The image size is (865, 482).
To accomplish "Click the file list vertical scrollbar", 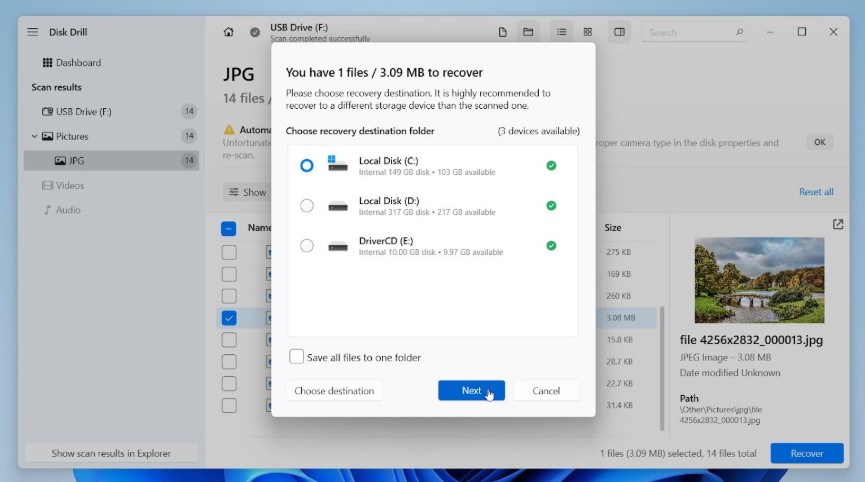I will click(x=661, y=368).
